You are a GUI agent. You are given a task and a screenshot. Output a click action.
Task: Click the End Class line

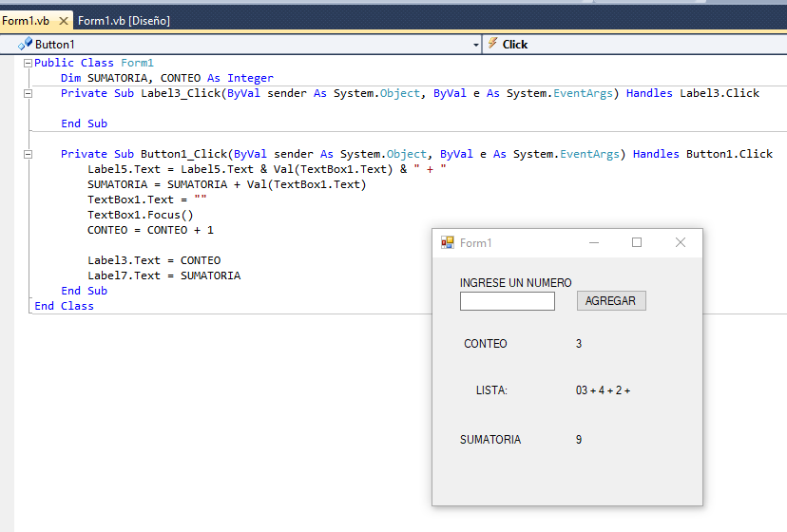pyautogui.click(x=64, y=306)
